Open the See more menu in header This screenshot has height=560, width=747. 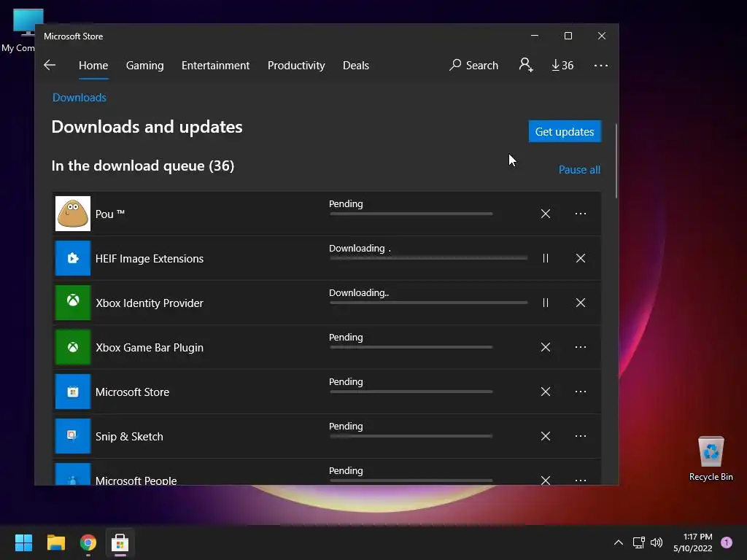[601, 65]
